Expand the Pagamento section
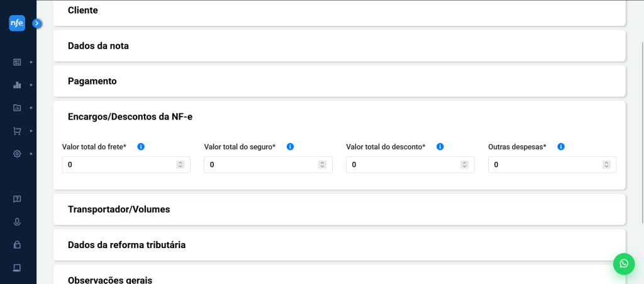 [339, 81]
